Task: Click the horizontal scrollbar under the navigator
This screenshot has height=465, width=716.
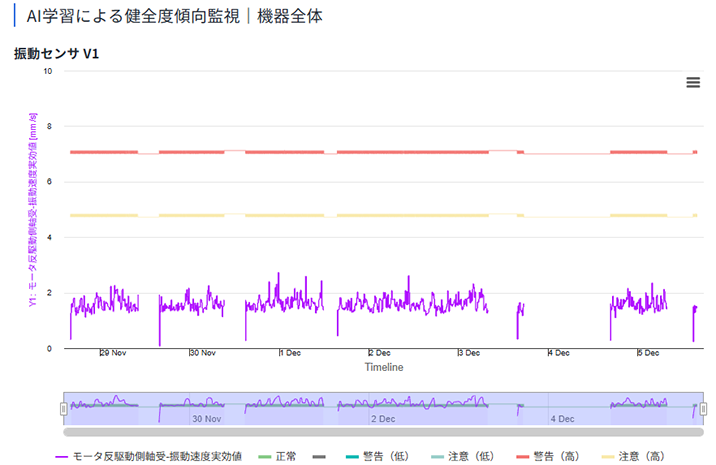Action: (x=383, y=432)
